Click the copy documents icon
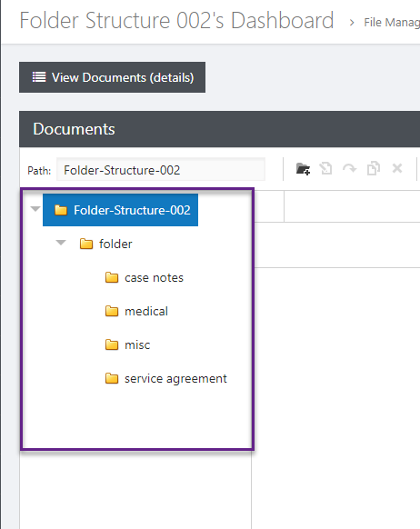 [374, 168]
